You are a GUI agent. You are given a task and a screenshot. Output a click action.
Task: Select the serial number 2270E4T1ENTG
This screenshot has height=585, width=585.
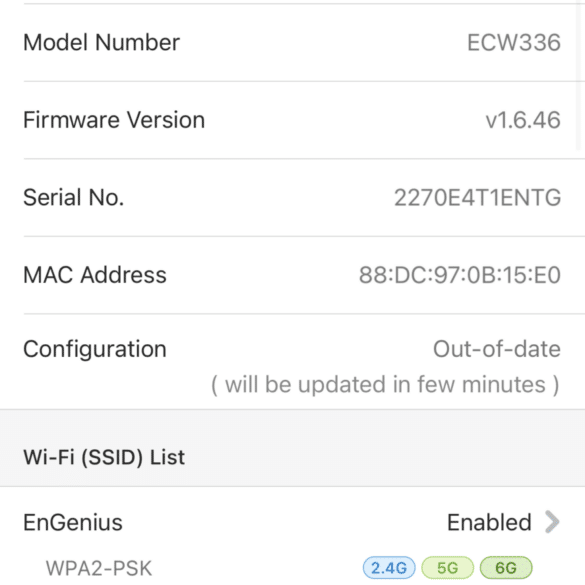click(478, 197)
